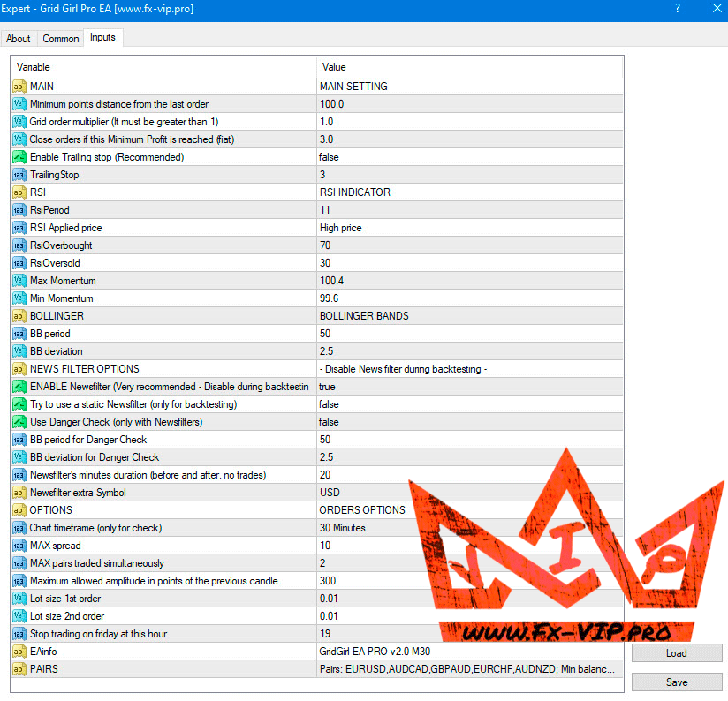728x701 pixels.
Task: Click the double-type icon next to Grid order multiplier
Action: tap(19, 122)
